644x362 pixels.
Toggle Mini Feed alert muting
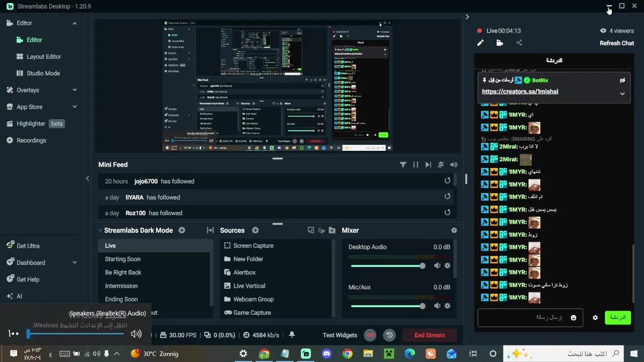pos(441,164)
